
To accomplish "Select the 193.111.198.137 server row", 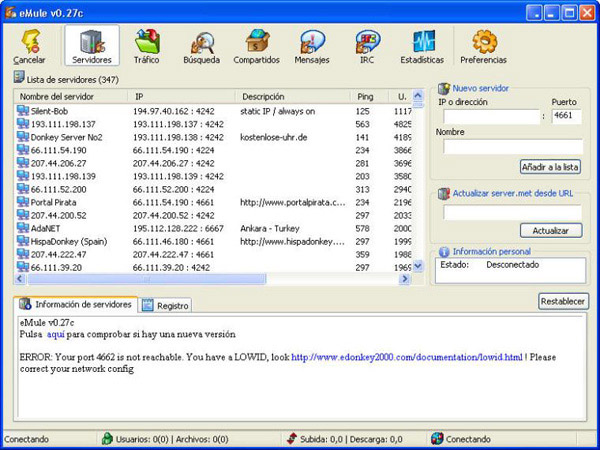I will click(214, 124).
